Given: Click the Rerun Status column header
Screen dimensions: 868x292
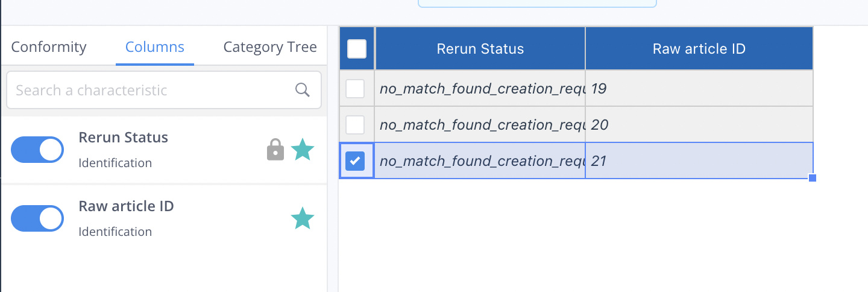Looking at the screenshot, I should tap(480, 48).
